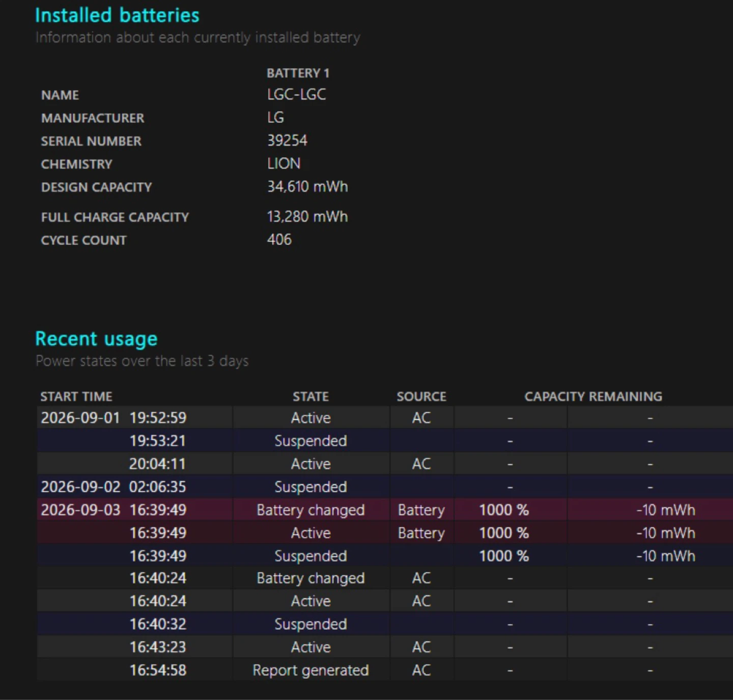Select the 2026-09-02 02:06:35 Suspended row
The width and height of the screenshot is (733, 700).
tap(385, 487)
